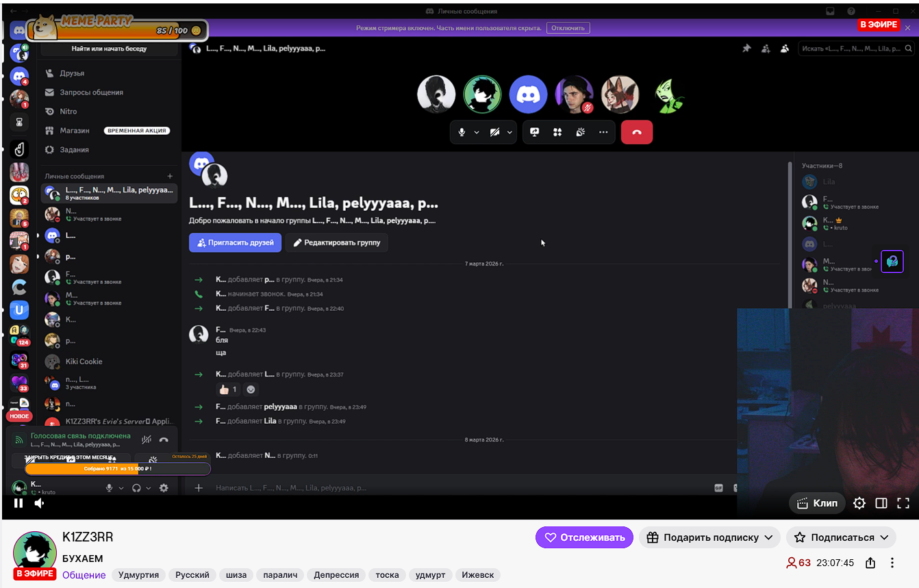Create a clip with the Клип button

click(818, 503)
